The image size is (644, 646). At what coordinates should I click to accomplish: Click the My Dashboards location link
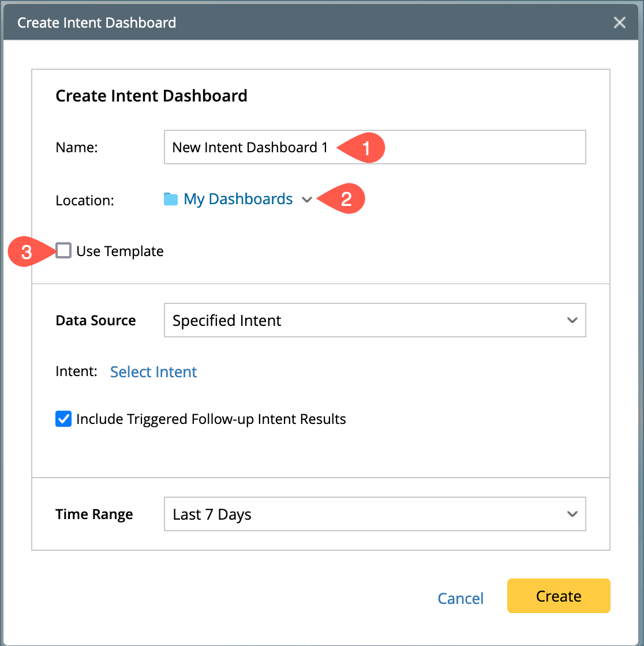(238, 200)
